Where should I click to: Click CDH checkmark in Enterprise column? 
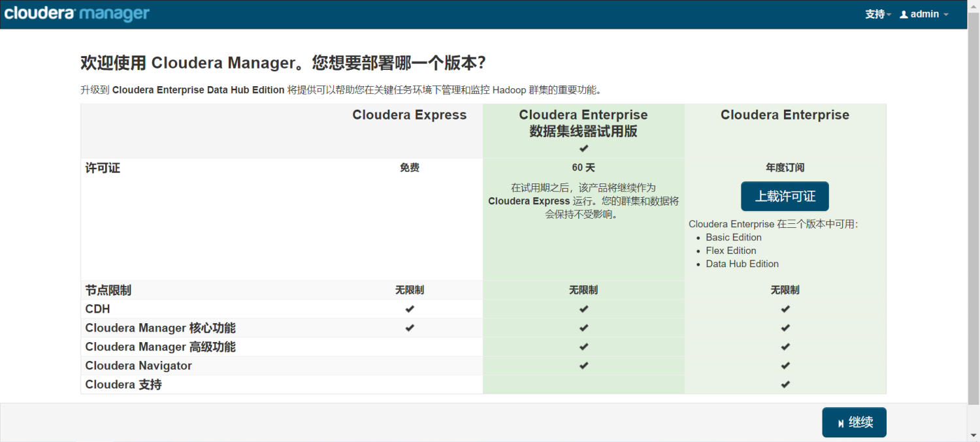pos(785,309)
